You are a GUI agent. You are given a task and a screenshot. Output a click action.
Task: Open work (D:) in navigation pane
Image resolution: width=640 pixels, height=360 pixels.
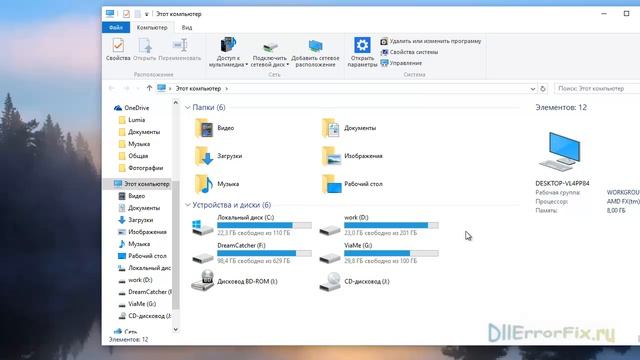pos(136,280)
